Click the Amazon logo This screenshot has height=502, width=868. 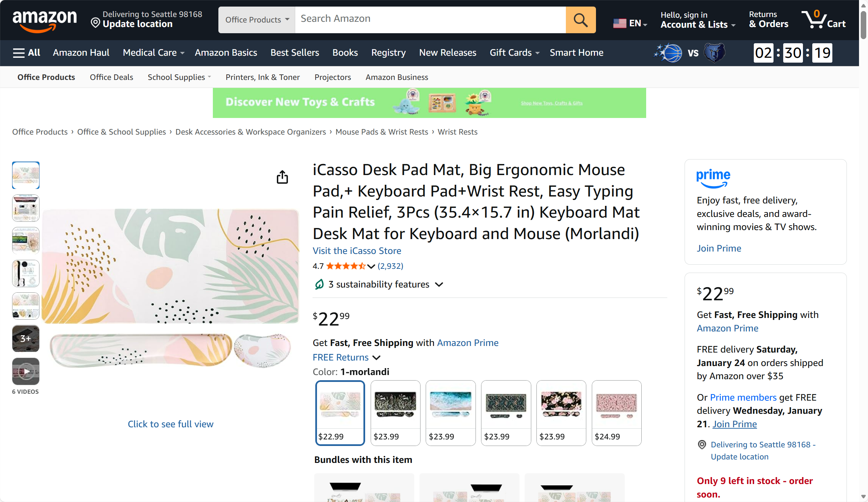coord(45,20)
